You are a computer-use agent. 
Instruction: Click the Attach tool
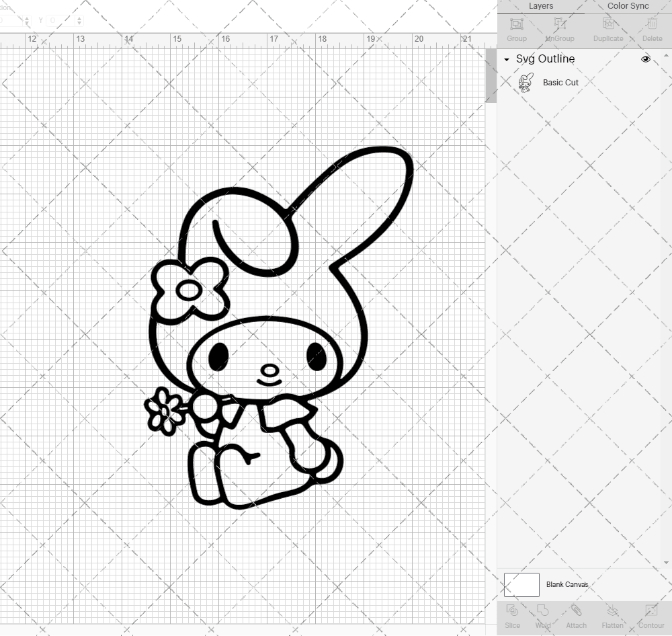click(x=576, y=615)
